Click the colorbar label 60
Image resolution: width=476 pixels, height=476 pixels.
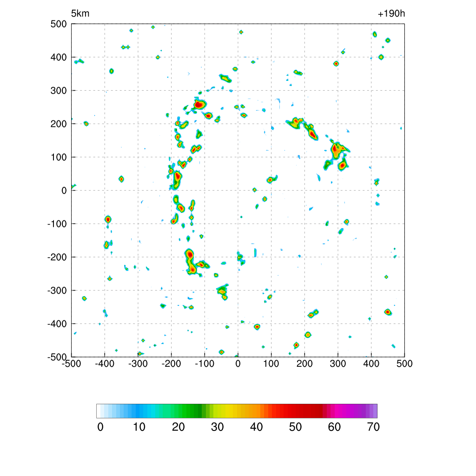(334, 427)
